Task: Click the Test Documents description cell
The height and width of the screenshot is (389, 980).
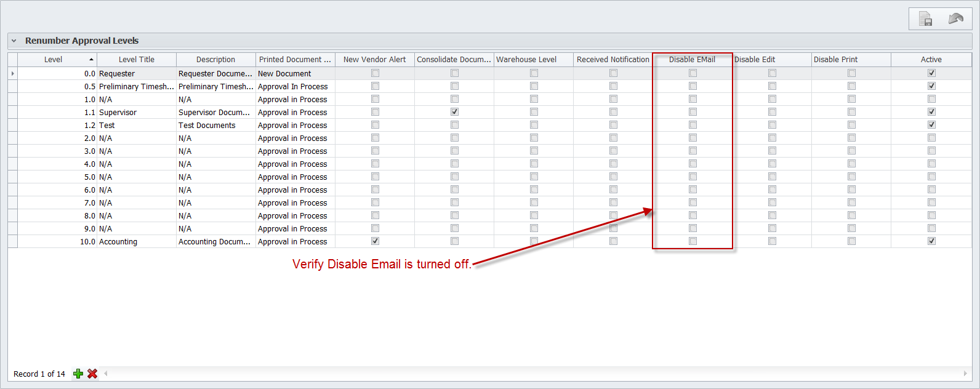Action: [x=215, y=126]
